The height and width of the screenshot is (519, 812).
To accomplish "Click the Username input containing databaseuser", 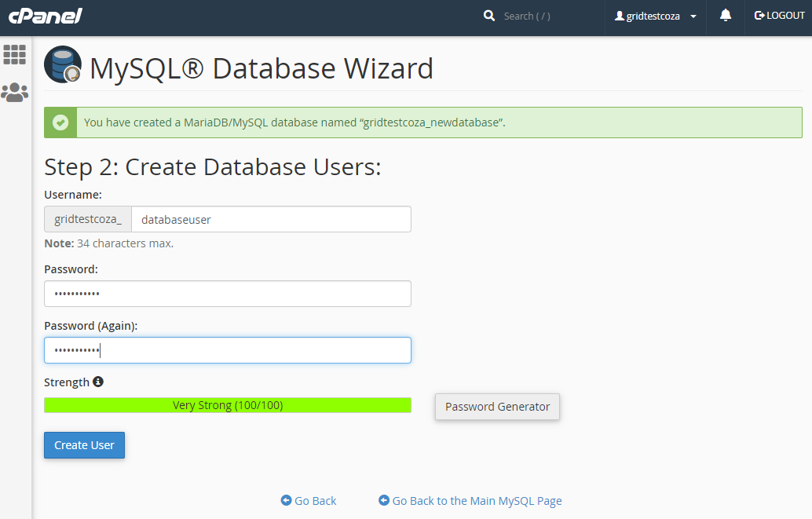I will click(272, 219).
